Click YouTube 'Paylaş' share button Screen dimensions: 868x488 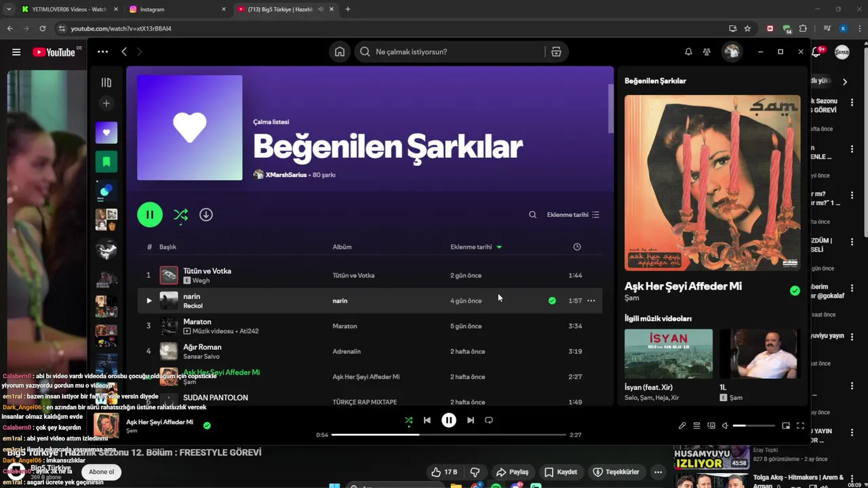tap(512, 472)
